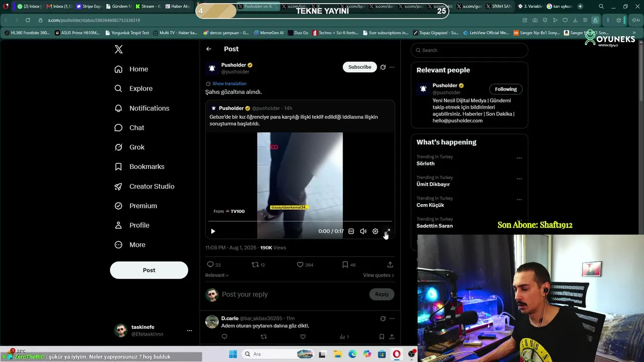
Task: Share D.carlo's comment
Action: point(391,337)
